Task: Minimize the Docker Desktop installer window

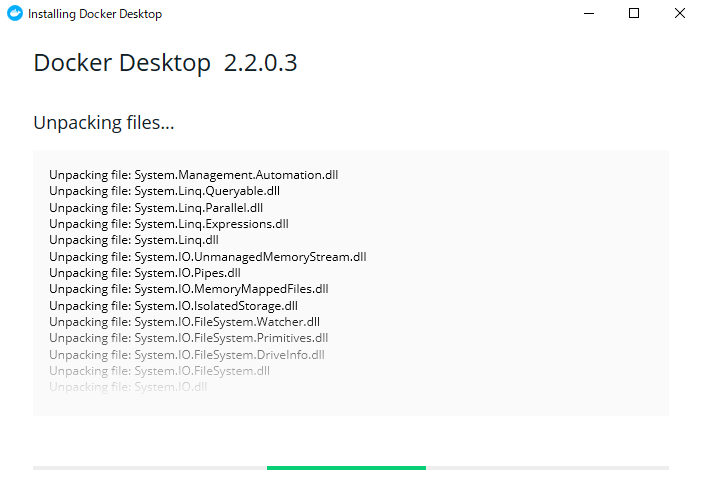Action: [x=589, y=13]
